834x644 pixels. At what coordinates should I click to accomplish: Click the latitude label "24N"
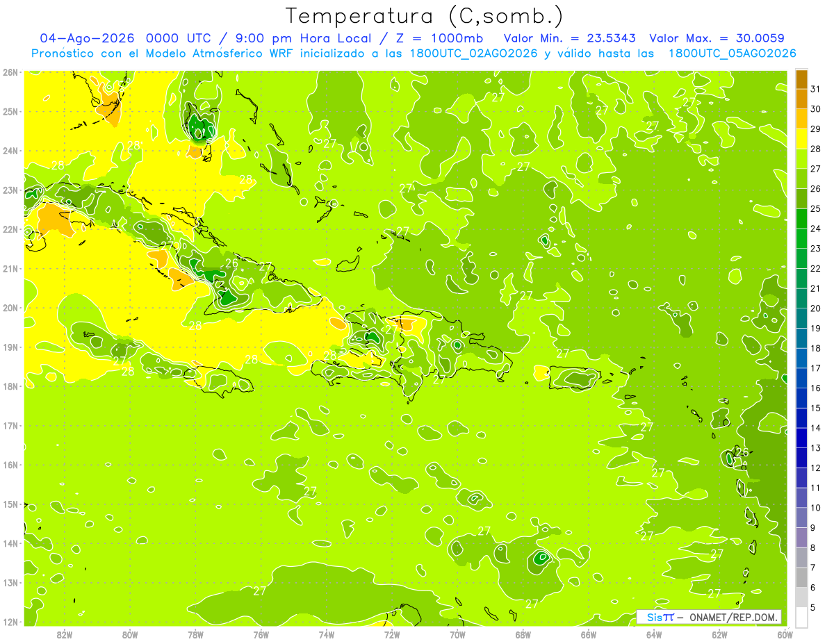point(10,151)
